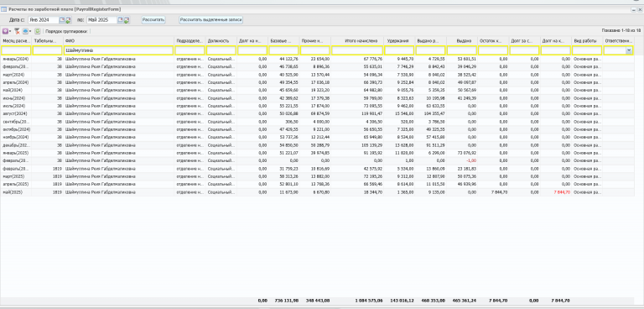Screen dimensions: 644x309
Task: Click the start date field Янв 2024
Action: click(x=44, y=20)
